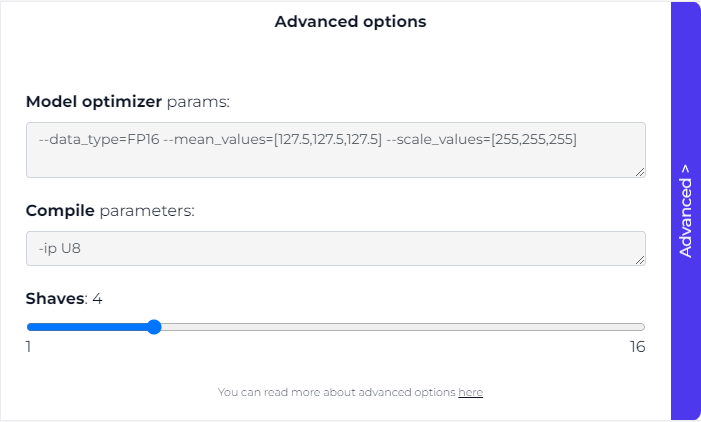The image size is (701, 422).
Task: Click the Shaves slider handle
Action: point(154,327)
